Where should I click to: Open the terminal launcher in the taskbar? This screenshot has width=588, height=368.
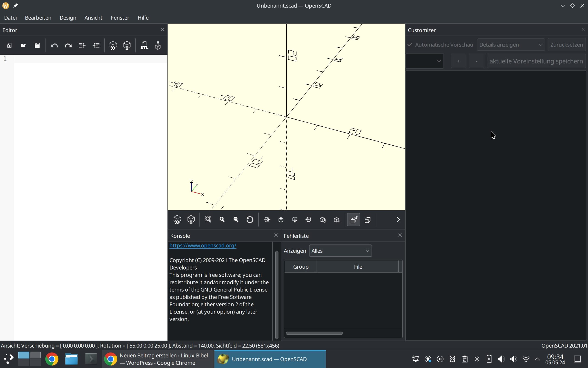pos(91,359)
